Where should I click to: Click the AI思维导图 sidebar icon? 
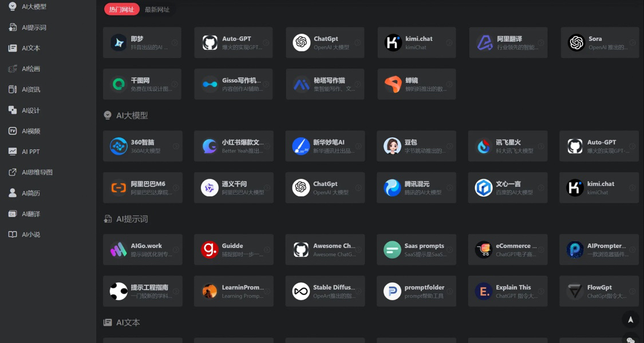coord(13,172)
